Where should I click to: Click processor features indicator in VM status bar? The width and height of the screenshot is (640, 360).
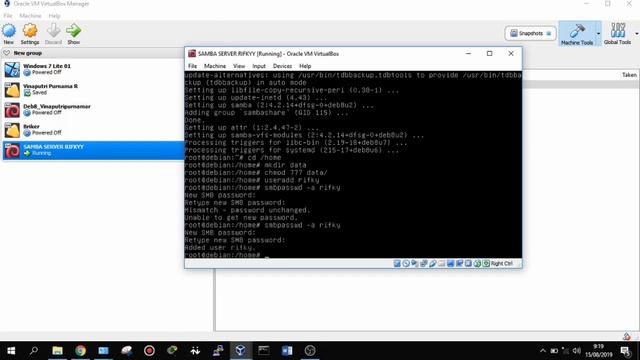469,264
